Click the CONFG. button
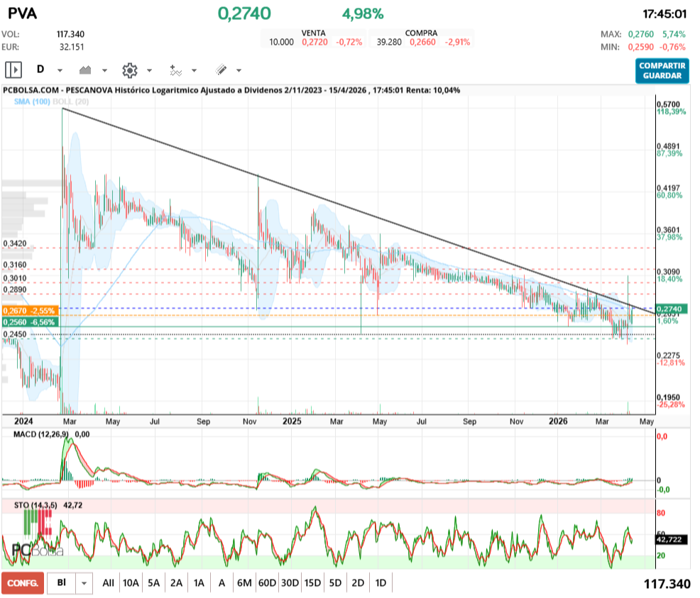 tap(23, 583)
